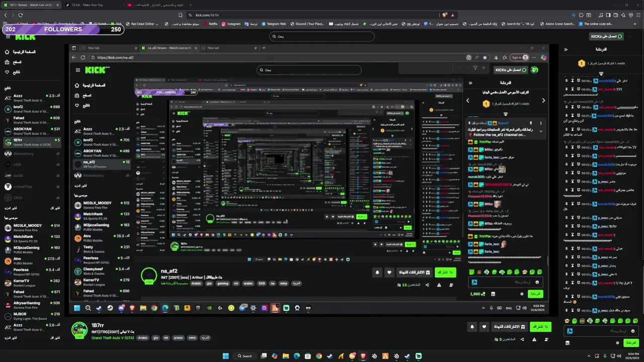This screenshot has width=644, height=362.
Task: Switch to the YouTube tab in the outer browser
Action: point(154,5)
